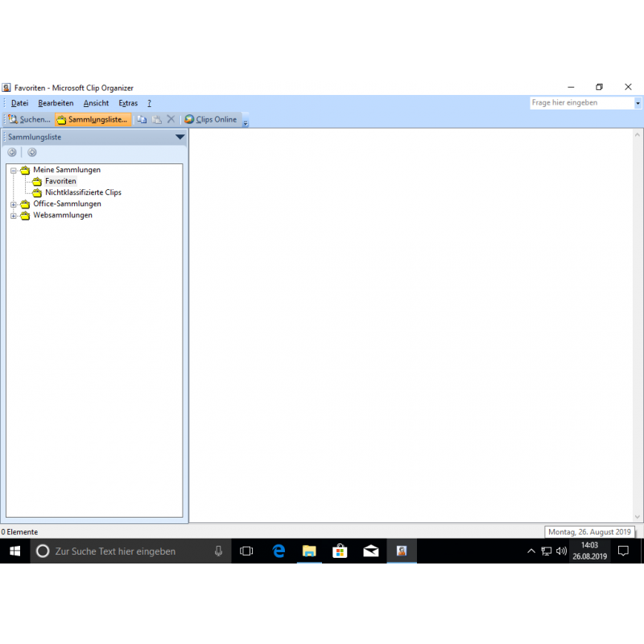Click the Back arrow in Sammlungsliste pane

point(12,152)
